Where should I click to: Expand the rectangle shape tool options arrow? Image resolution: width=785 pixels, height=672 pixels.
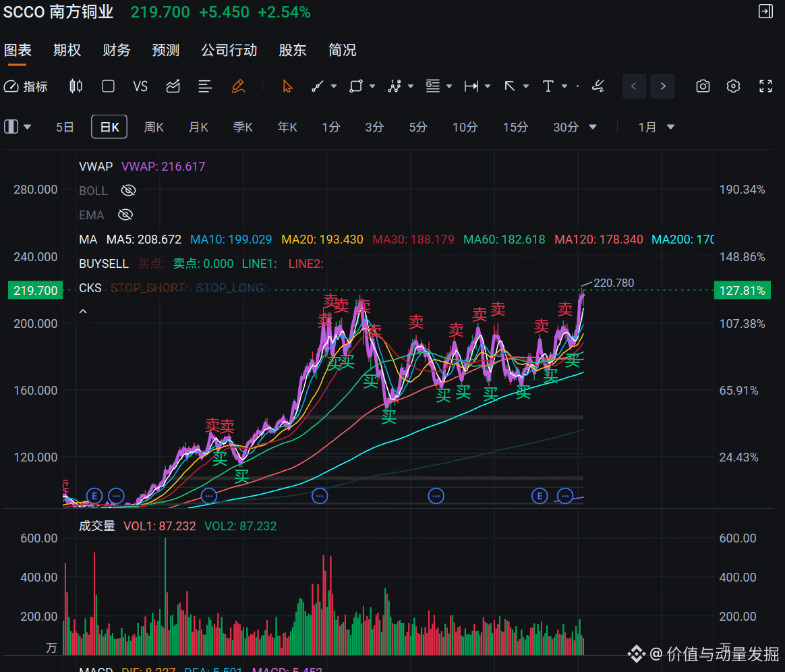[372, 86]
